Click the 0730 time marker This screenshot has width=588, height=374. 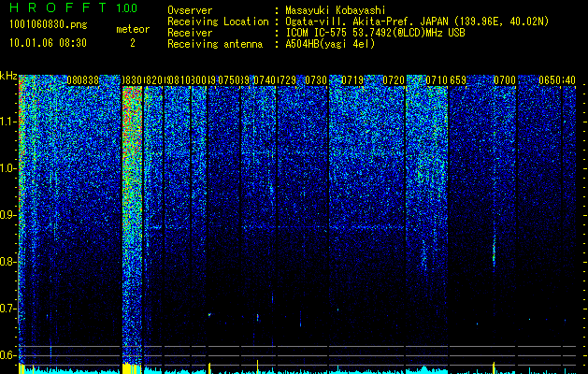[316, 80]
